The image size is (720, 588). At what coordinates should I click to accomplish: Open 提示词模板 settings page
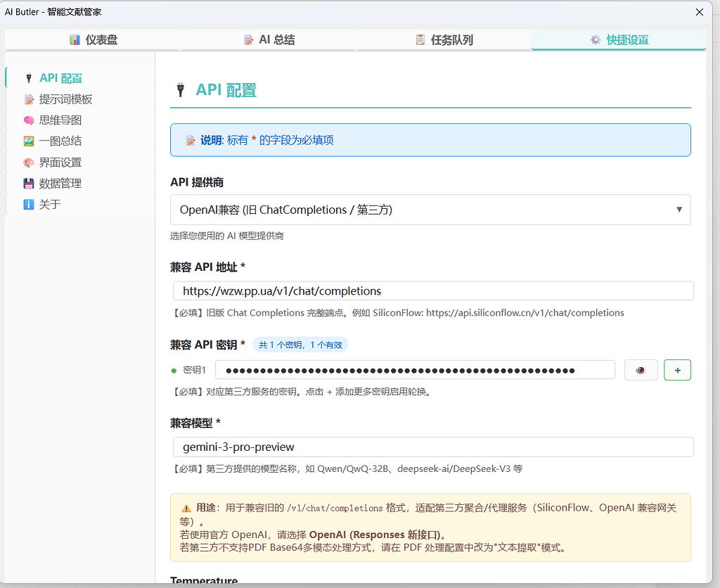click(x=80, y=99)
